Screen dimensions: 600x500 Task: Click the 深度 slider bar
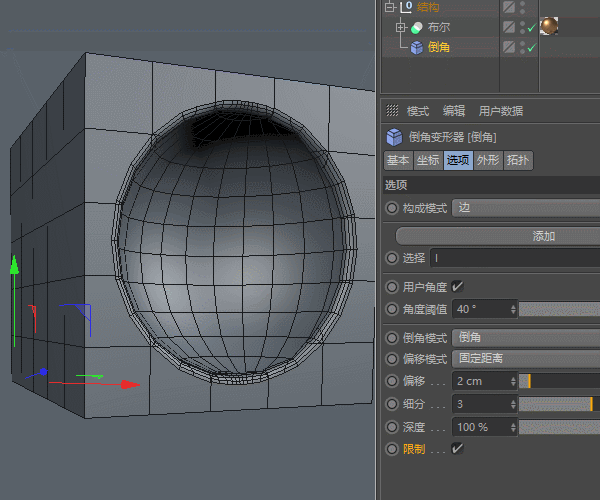pos(559,427)
